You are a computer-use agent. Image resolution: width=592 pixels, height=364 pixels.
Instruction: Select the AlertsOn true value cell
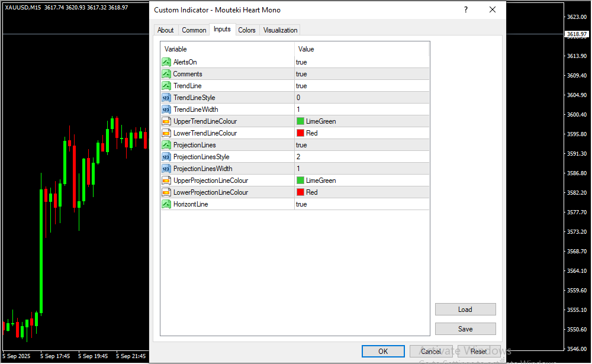pyautogui.click(x=361, y=62)
